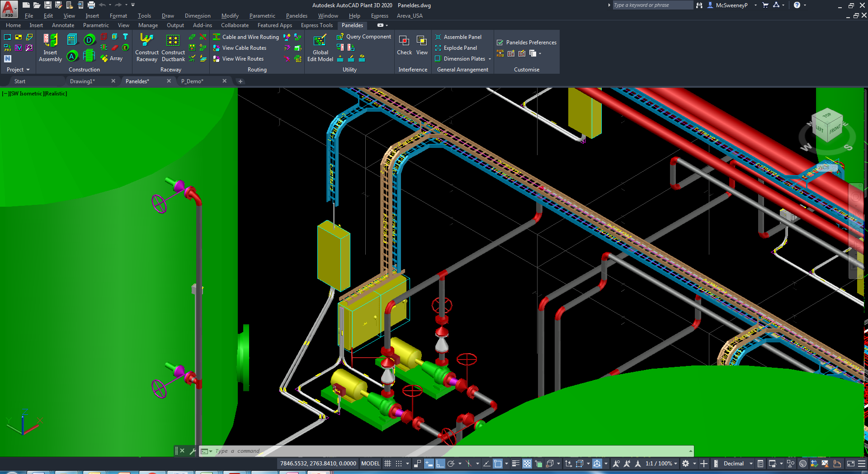This screenshot has height=474, width=868.
Task: Toggle Ortho mode in status bar
Action: click(x=440, y=464)
